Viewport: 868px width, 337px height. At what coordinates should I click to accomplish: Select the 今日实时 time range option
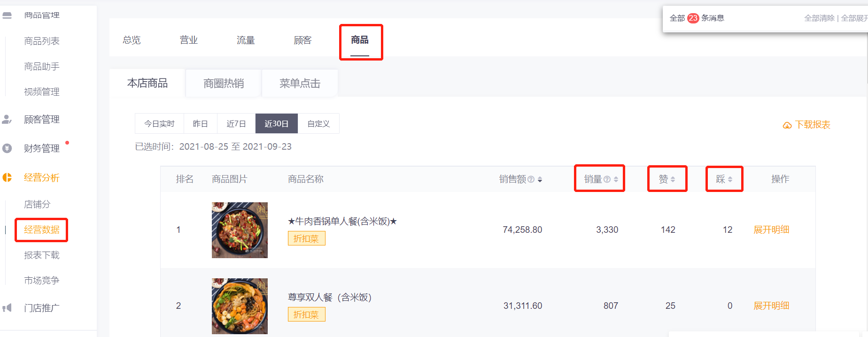click(x=159, y=123)
